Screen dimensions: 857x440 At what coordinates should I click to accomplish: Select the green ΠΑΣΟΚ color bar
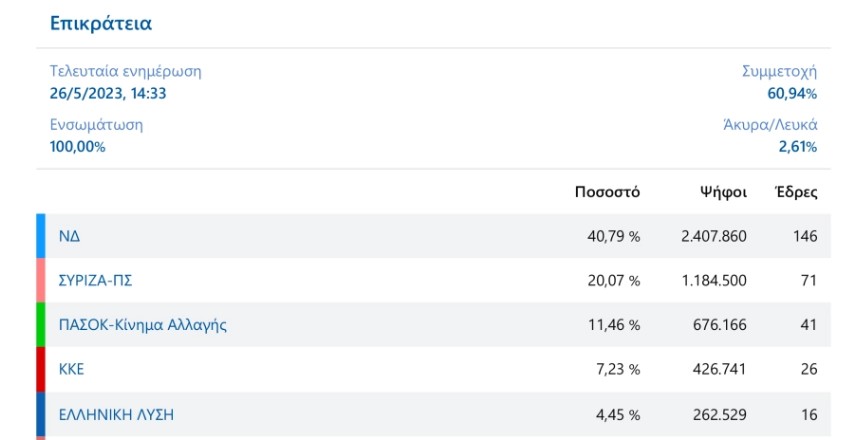[41, 324]
